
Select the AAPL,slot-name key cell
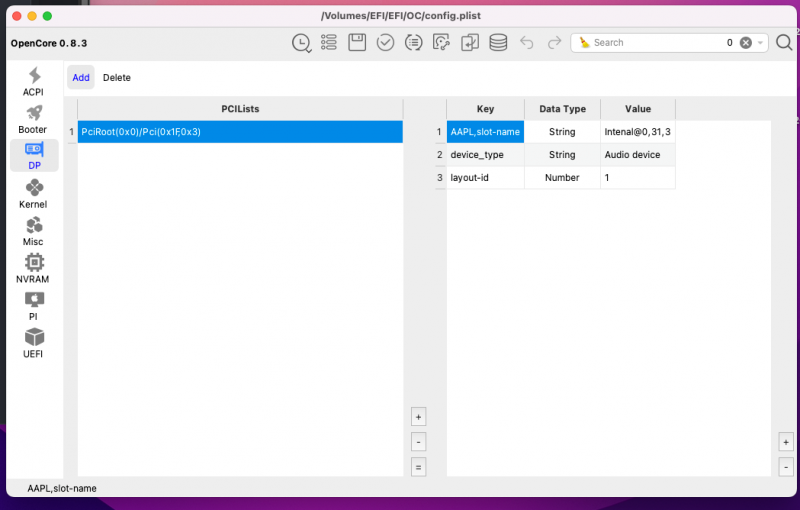485,132
